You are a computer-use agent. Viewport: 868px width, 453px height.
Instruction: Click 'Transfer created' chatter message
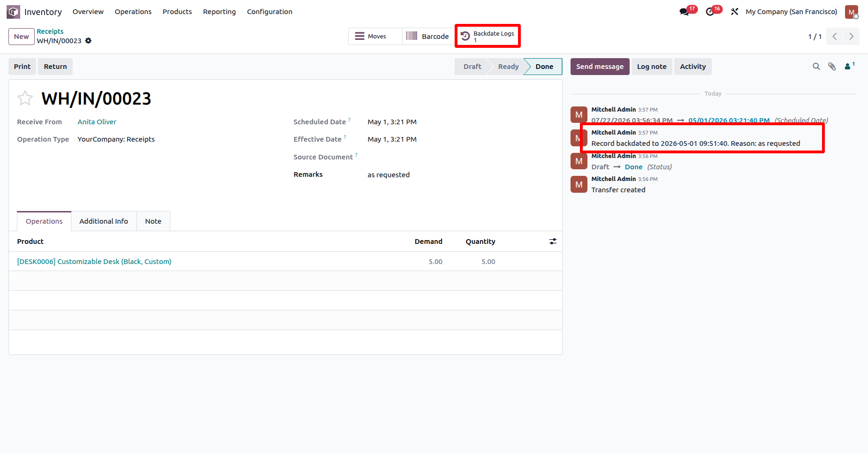tap(618, 190)
